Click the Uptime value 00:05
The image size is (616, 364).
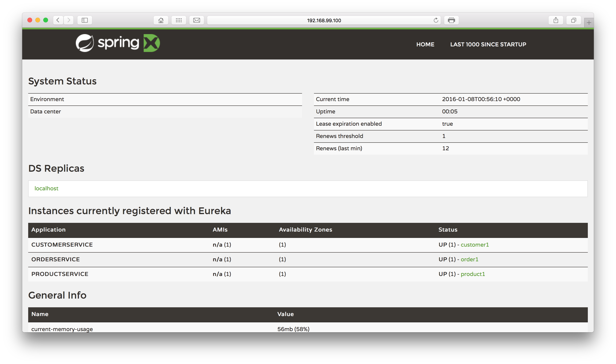tap(449, 111)
